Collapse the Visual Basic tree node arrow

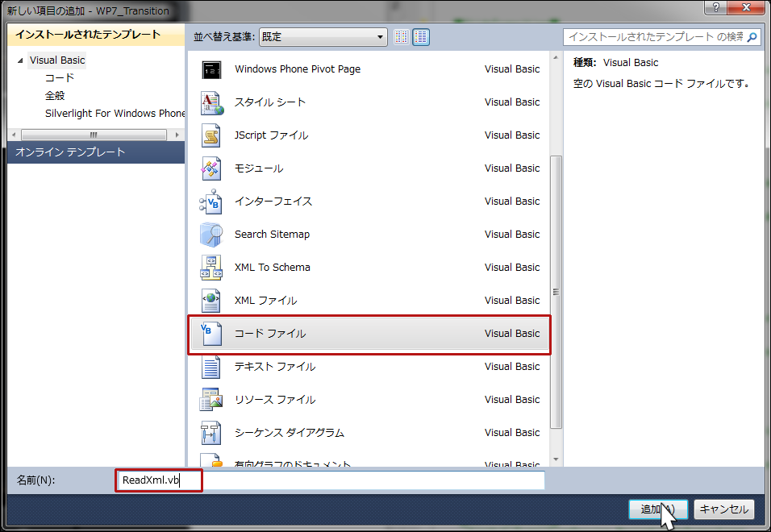point(19,60)
